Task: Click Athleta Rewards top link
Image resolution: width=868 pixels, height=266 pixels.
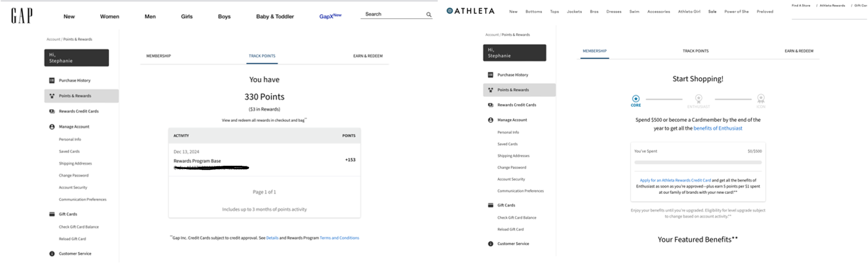Action: point(832,6)
